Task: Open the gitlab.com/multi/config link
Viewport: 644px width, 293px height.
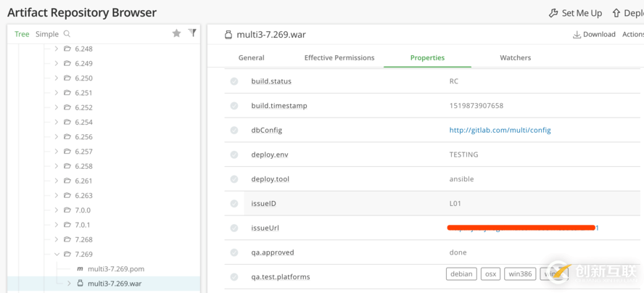Action: coord(500,131)
